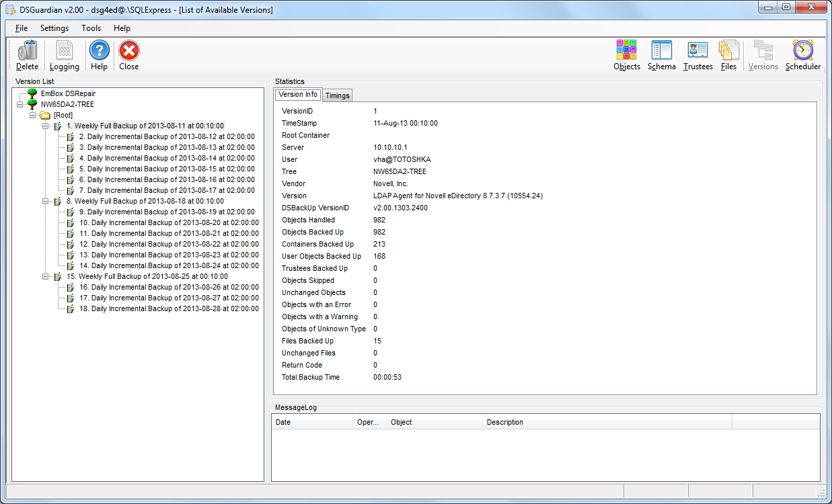Click the Files Backed Up value 15
Image resolution: width=832 pixels, height=504 pixels.
tap(377, 341)
